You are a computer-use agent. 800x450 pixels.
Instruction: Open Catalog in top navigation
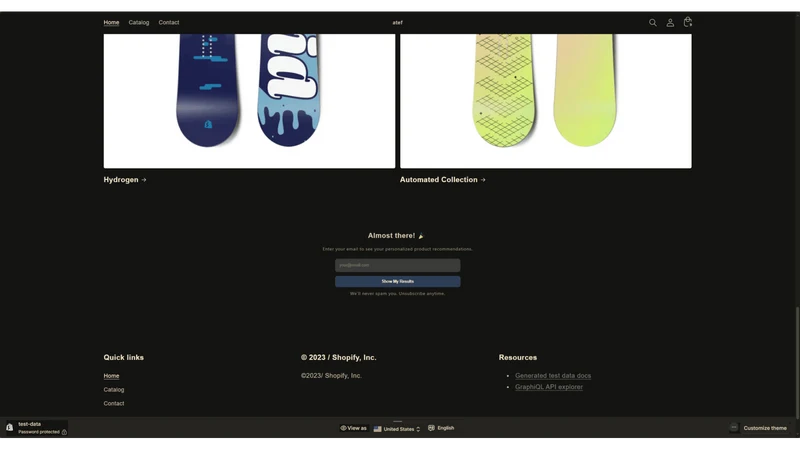tap(139, 22)
